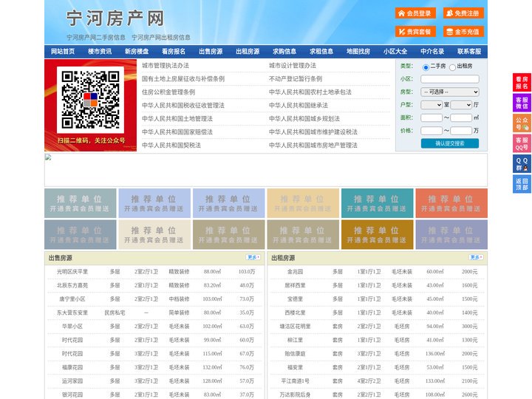Open 运河家园 sale listing
532x399 pixels.
(x=72, y=381)
